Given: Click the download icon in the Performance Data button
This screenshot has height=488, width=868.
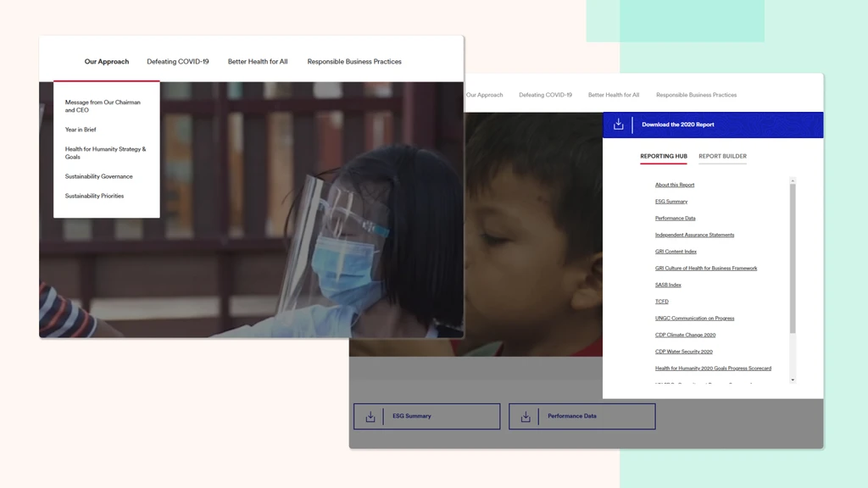Looking at the screenshot, I should click(526, 417).
